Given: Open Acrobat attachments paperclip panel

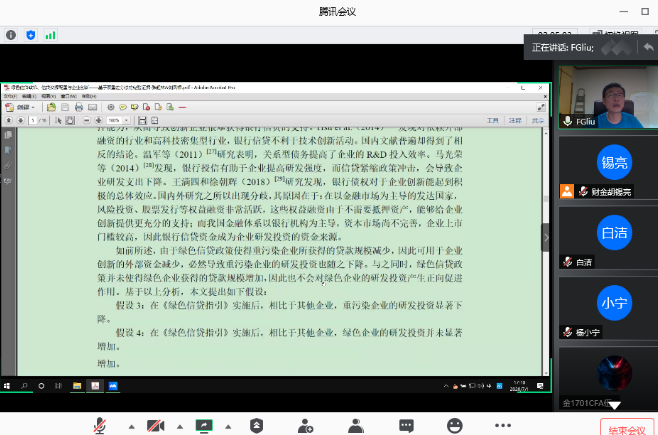Looking at the screenshot, I should 8,165.
